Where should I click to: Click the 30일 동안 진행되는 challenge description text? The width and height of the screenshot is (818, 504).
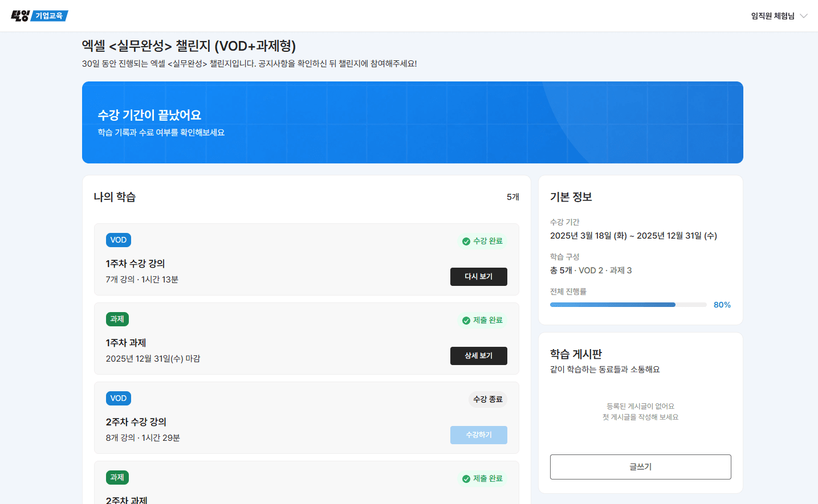tap(250, 64)
